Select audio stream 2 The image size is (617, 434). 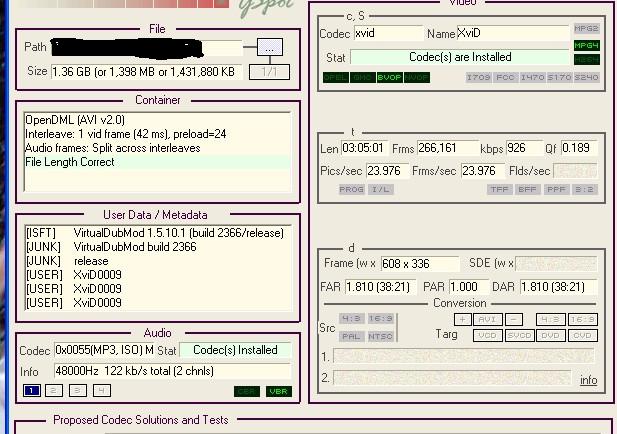click(x=54, y=391)
